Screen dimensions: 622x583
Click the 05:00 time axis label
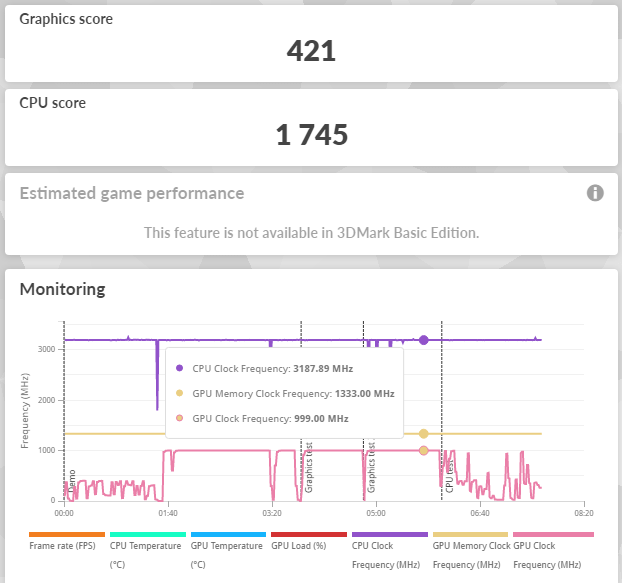point(376,513)
